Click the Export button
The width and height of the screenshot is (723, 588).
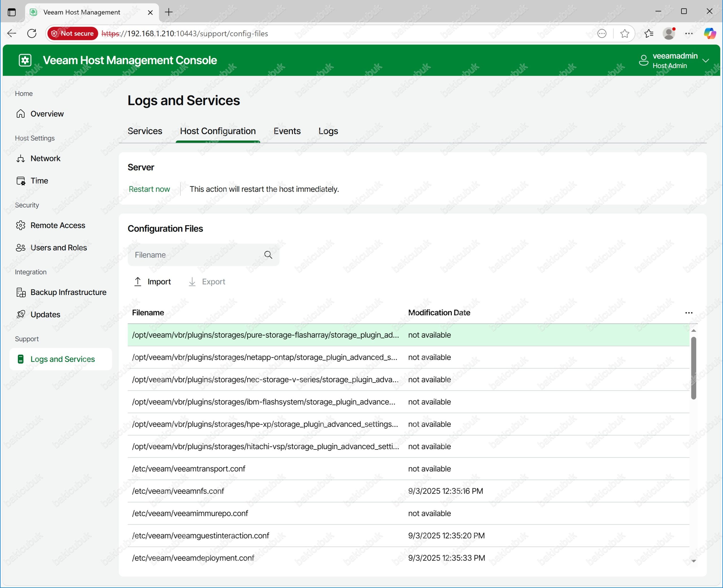[207, 281]
